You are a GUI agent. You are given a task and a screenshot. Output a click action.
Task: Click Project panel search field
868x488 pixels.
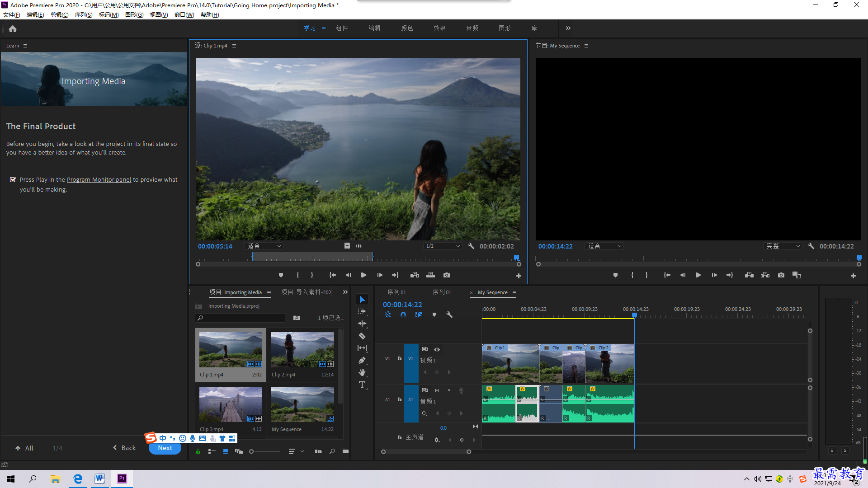[x=240, y=318]
